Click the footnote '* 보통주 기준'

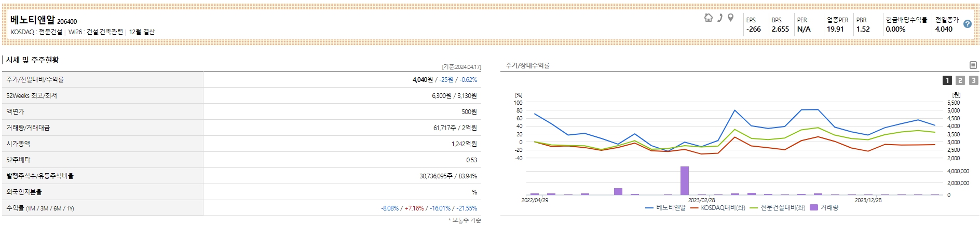click(x=465, y=220)
